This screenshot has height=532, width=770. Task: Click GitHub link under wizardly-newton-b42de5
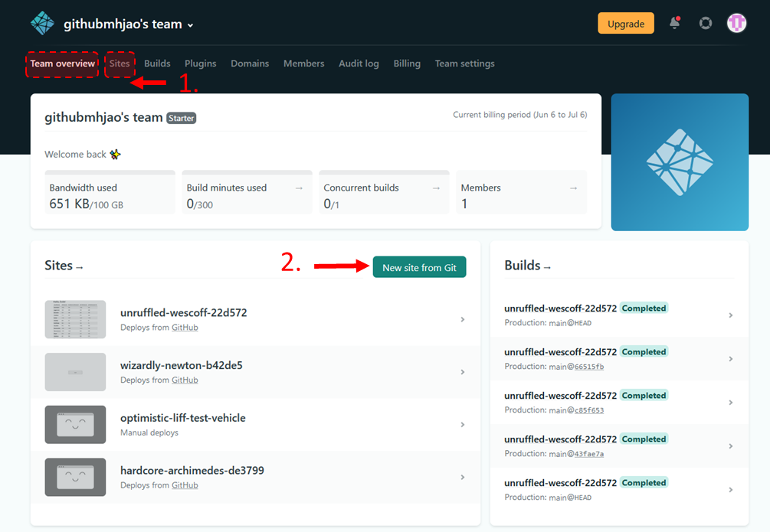click(x=185, y=380)
